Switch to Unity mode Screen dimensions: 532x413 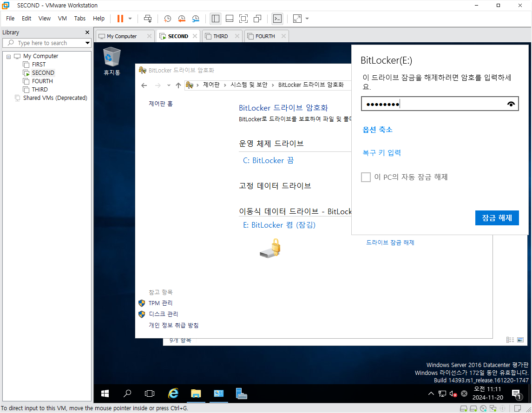point(257,19)
